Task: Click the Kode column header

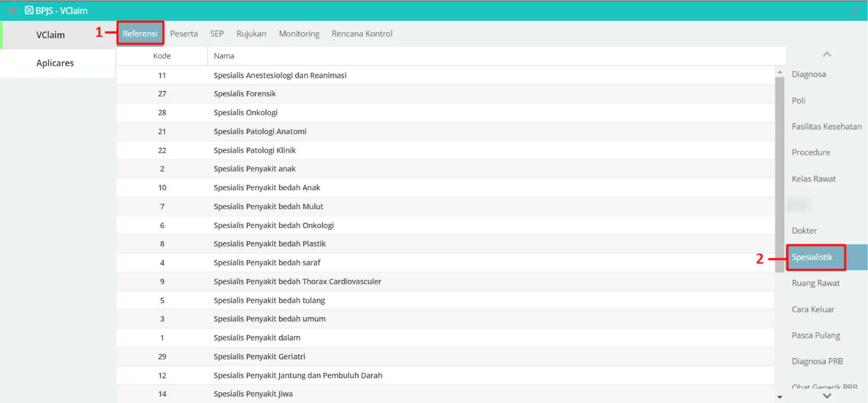Action: point(162,56)
